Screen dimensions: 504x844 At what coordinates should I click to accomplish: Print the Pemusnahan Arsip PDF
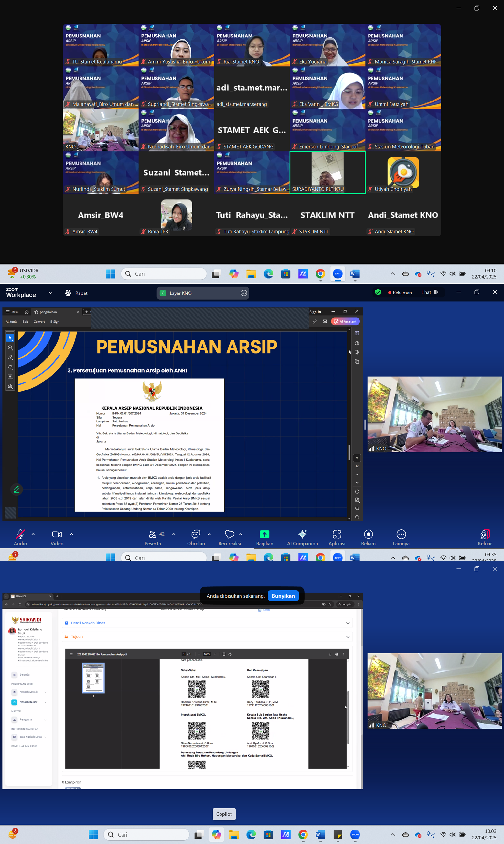coord(337,654)
